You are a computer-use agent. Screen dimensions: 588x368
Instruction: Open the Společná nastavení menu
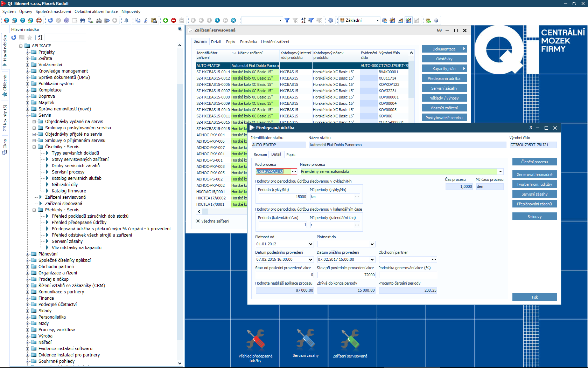click(53, 12)
